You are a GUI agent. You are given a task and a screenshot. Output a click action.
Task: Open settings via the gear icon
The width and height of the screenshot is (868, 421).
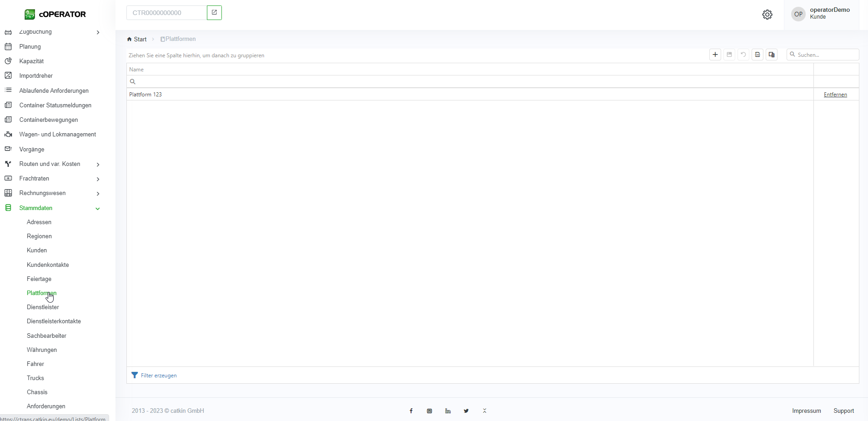(767, 15)
